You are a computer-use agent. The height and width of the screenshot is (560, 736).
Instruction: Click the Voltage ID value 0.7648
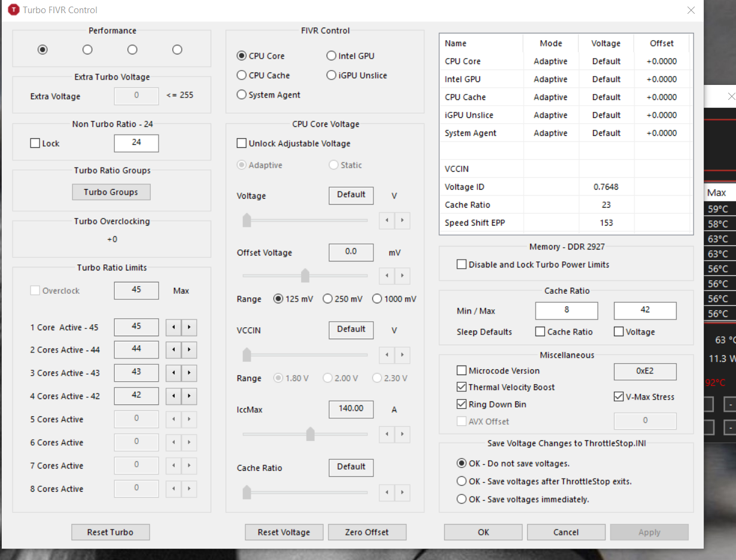tap(606, 187)
